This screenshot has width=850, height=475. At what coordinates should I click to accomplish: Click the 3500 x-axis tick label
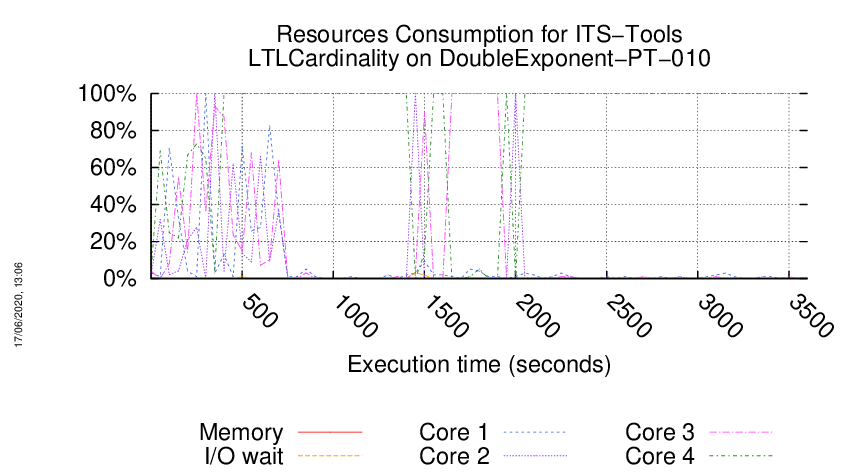pos(811,316)
